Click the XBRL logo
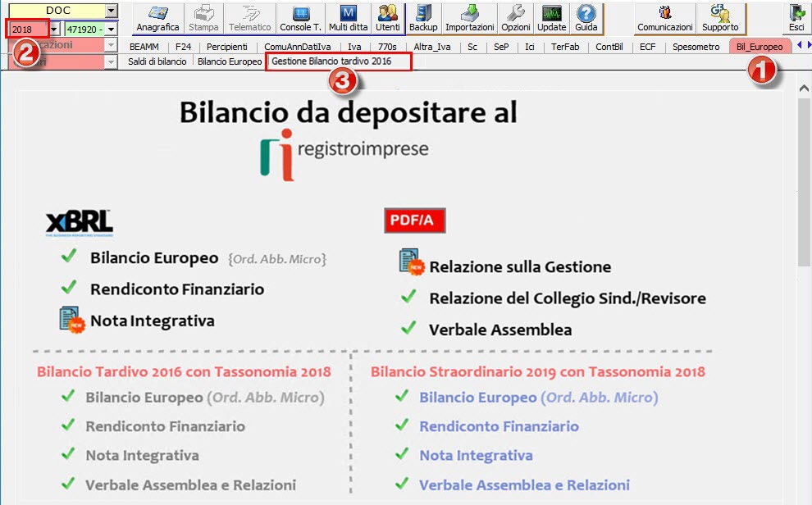 pyautogui.click(x=80, y=223)
